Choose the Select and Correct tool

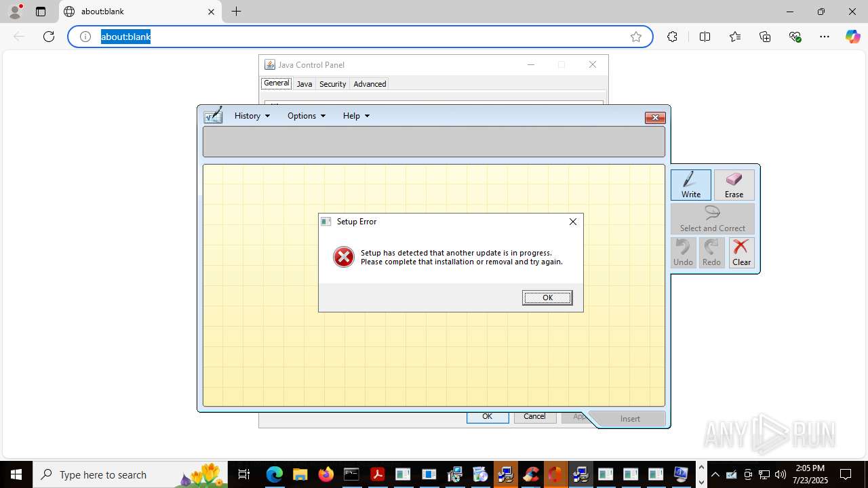click(x=713, y=219)
